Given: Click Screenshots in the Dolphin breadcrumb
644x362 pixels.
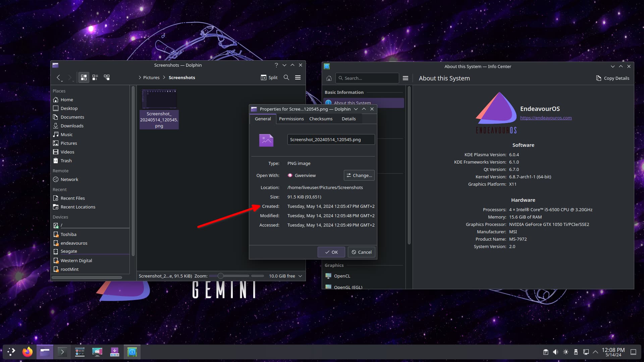Looking at the screenshot, I should [182, 77].
